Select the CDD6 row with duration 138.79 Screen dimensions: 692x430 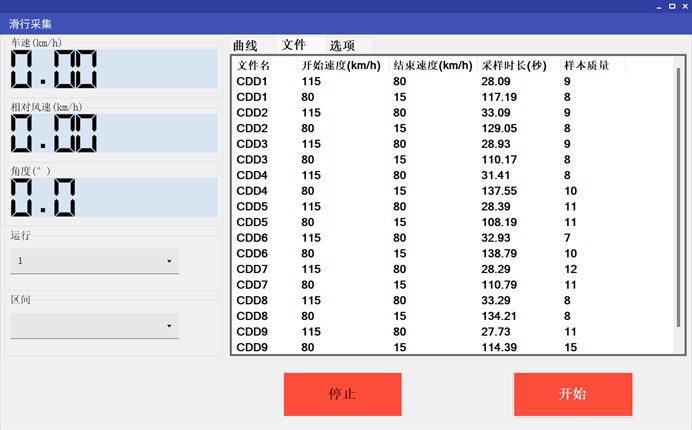click(x=400, y=253)
